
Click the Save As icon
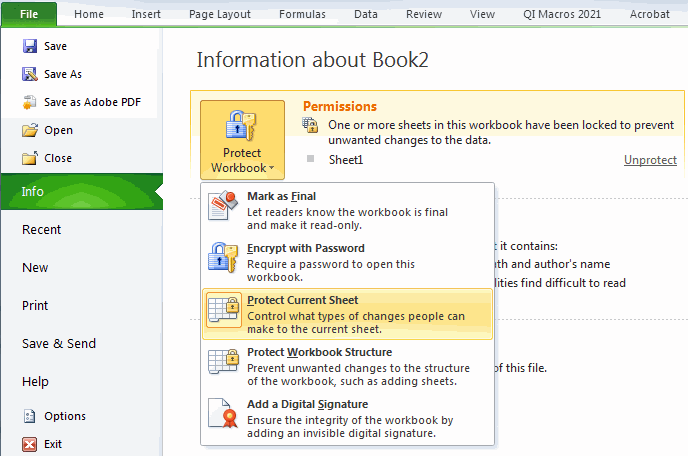29,74
